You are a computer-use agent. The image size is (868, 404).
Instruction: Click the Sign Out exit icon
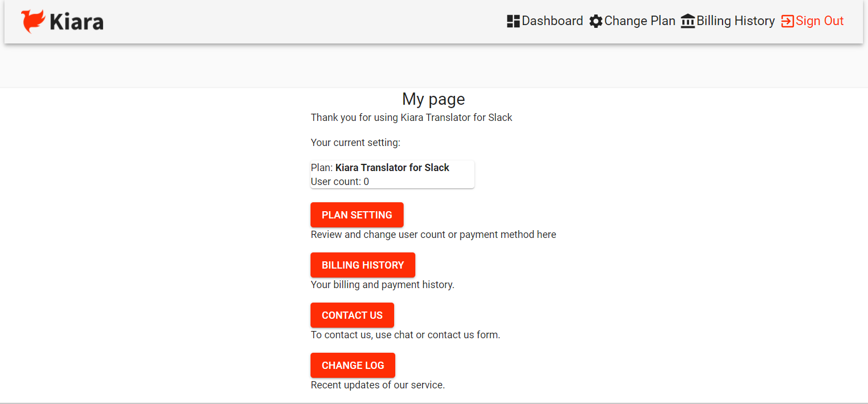(x=788, y=21)
